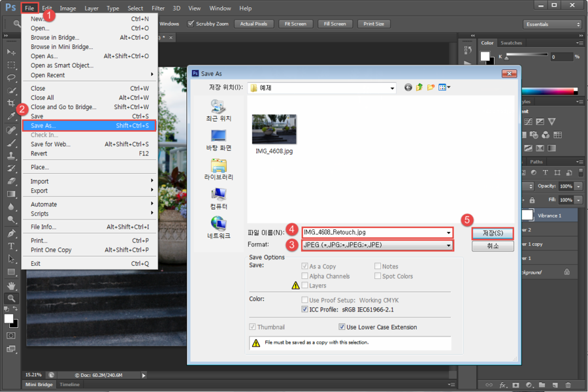Select the Clone Stamp tool

[11, 155]
